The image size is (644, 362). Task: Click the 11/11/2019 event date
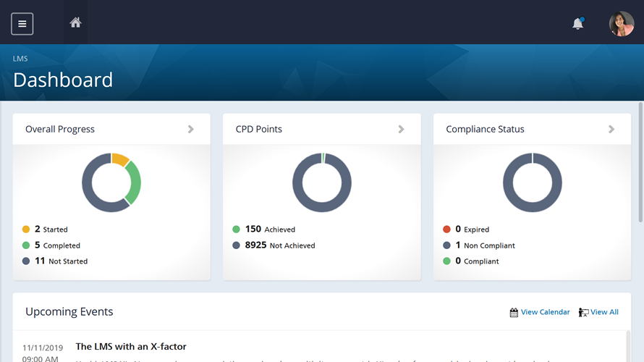coord(43,348)
